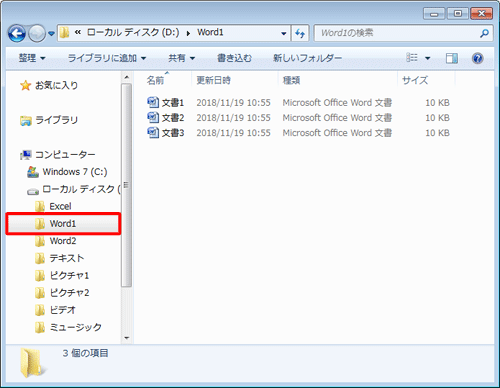Click the Excel folder icon
This screenshot has width=500, height=388.
40,206
